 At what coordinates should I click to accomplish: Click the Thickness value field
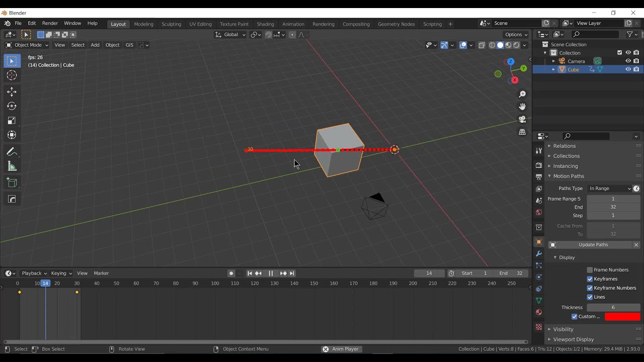613,308
